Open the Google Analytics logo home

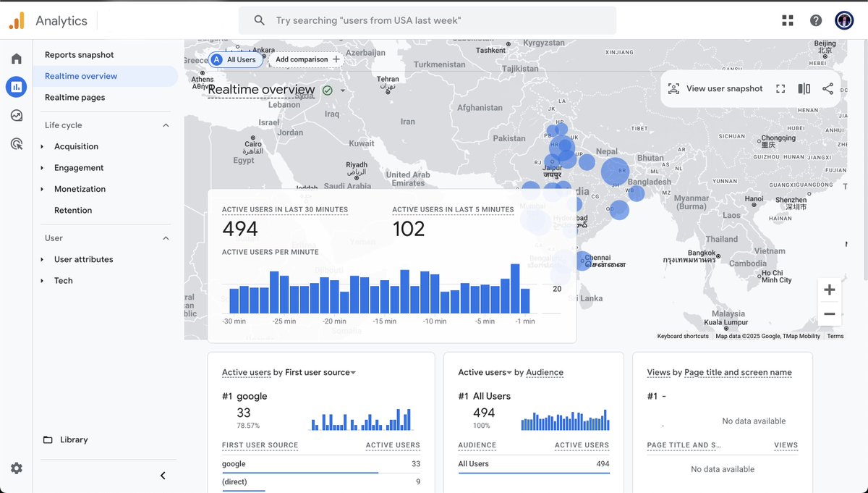[17, 20]
